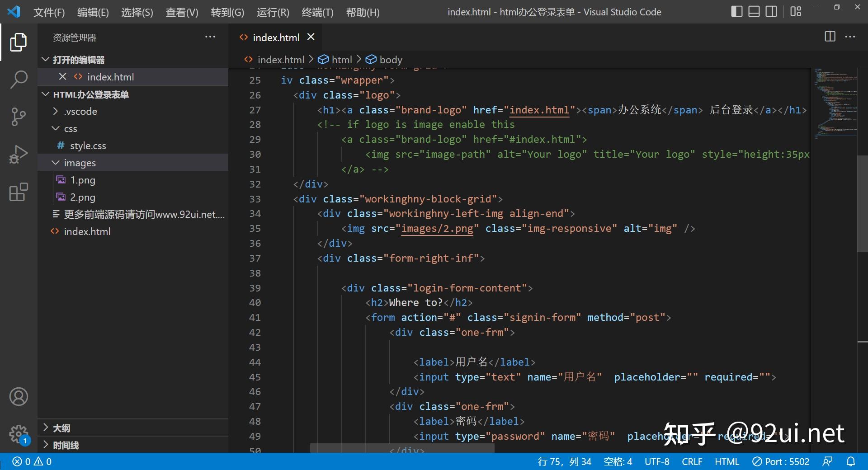Toggle the primary sidebar layout button
The image size is (868, 470).
tap(736, 12)
